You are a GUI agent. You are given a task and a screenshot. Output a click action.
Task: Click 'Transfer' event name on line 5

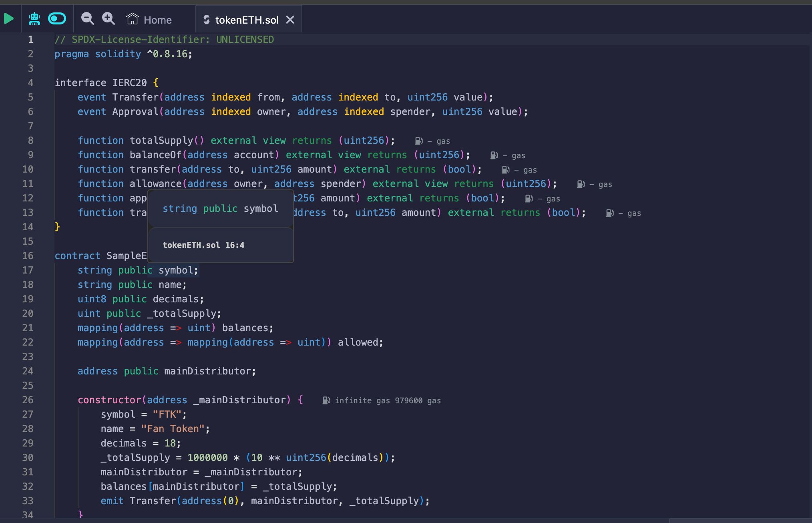coord(135,97)
